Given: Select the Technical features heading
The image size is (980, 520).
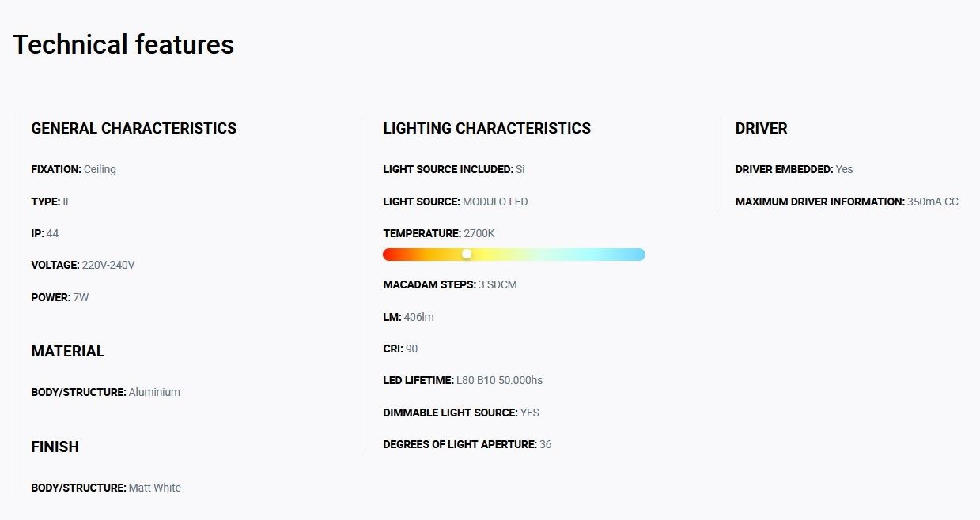Looking at the screenshot, I should click(x=123, y=44).
